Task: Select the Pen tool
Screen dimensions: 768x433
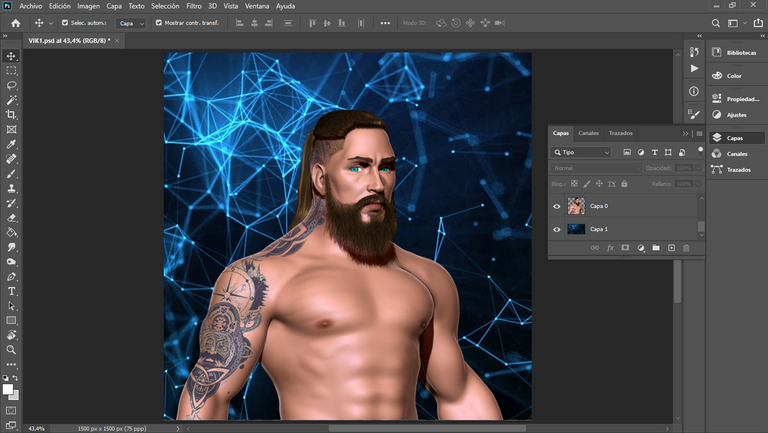Action: pos(11,276)
